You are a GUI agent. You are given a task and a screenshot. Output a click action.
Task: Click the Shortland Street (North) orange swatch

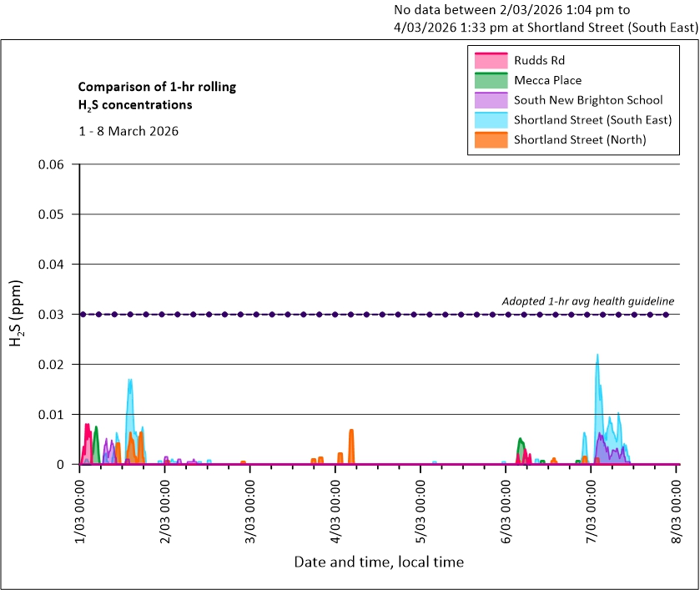(490, 139)
